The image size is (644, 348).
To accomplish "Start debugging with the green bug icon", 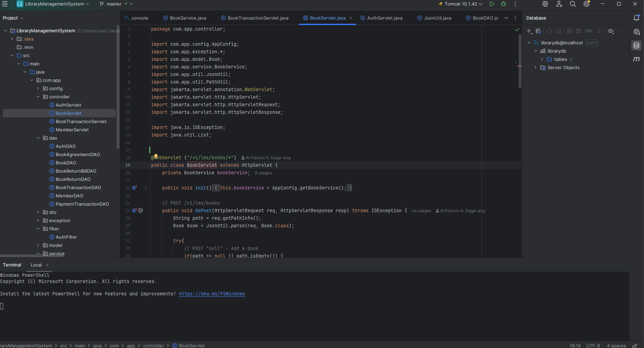I will (504, 4).
